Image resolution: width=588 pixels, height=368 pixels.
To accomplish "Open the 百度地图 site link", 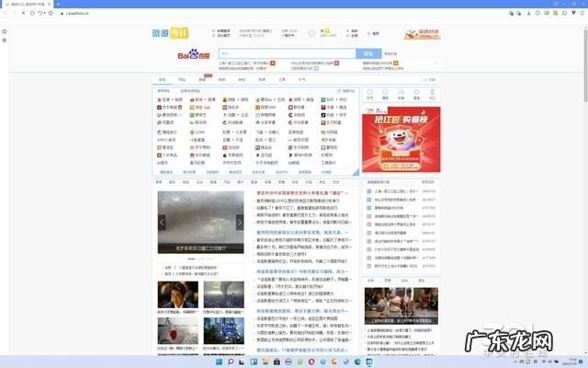I will 296,132.
